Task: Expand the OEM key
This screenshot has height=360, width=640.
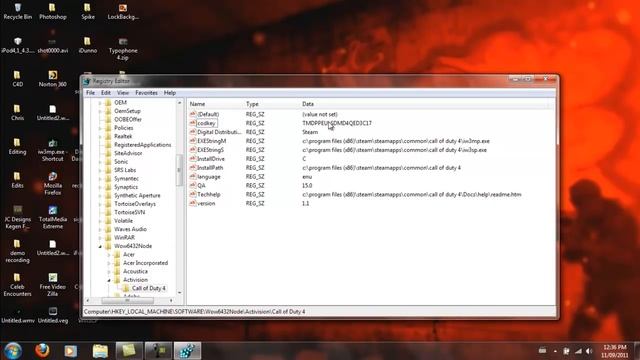Action: [100, 102]
